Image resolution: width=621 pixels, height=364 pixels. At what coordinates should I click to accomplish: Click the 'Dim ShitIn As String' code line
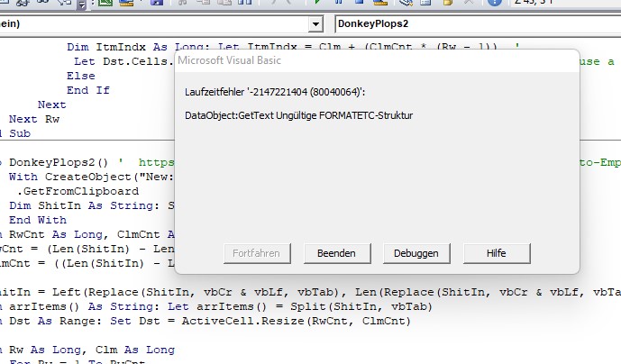92,206
